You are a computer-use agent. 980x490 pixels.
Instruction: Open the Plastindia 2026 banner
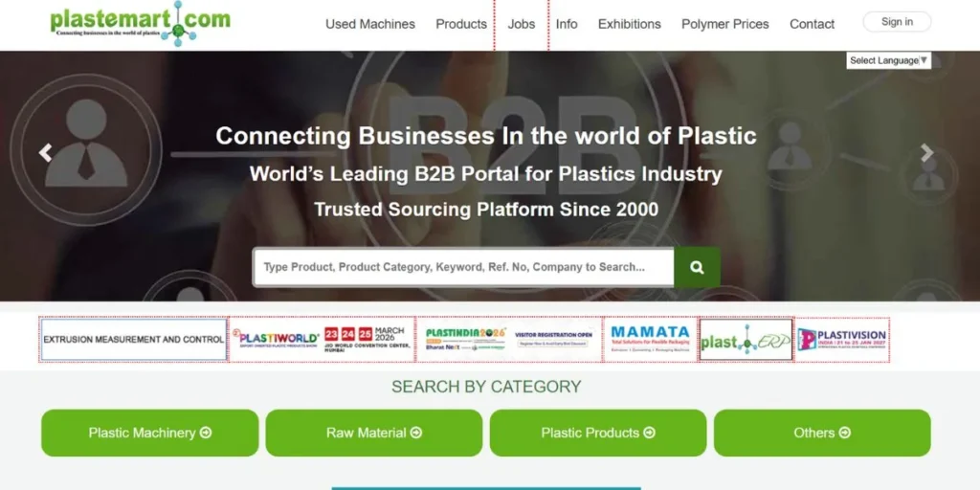click(x=509, y=340)
